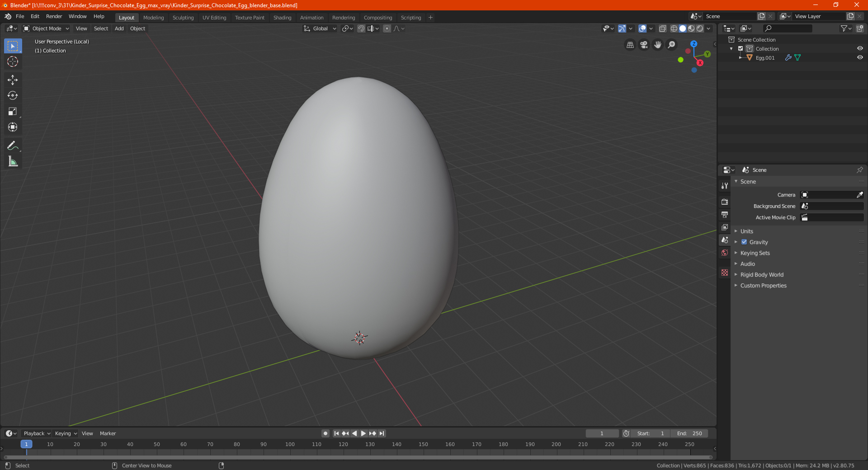Viewport: 868px width, 470px height.
Task: Activate the Select Box tool
Action: coord(13,46)
